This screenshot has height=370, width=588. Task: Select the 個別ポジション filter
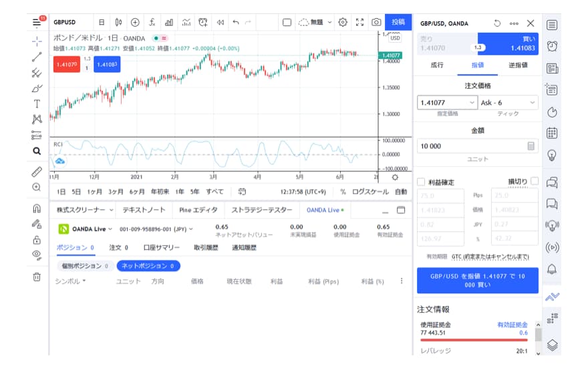[85, 266]
